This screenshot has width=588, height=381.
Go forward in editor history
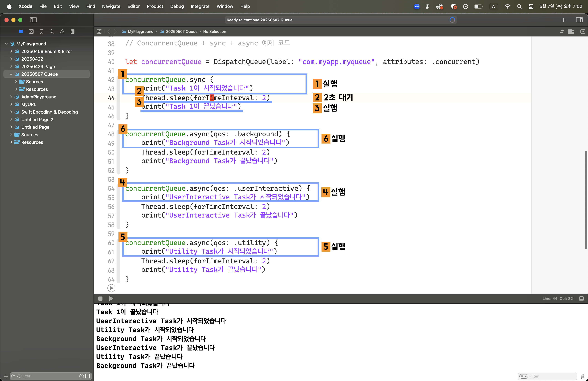click(116, 31)
